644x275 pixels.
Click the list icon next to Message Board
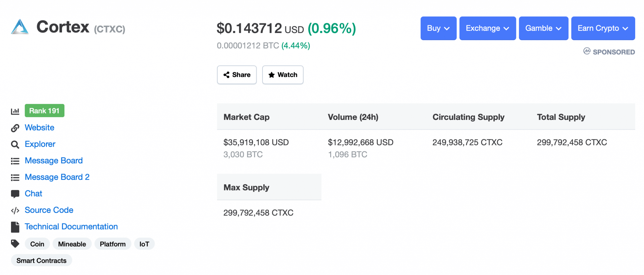(x=15, y=161)
